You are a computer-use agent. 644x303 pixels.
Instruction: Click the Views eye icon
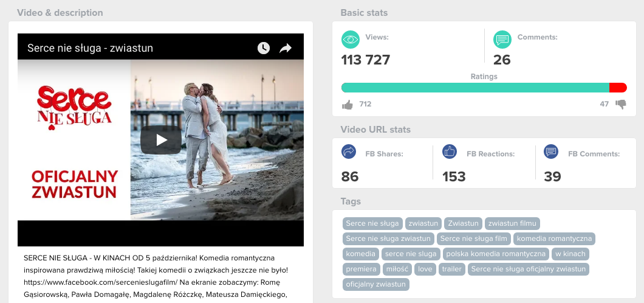tap(351, 40)
